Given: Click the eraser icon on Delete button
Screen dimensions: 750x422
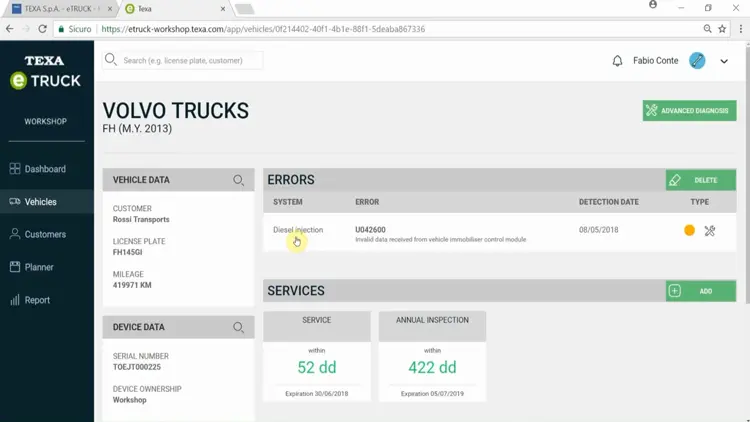Looking at the screenshot, I should click(x=674, y=180).
